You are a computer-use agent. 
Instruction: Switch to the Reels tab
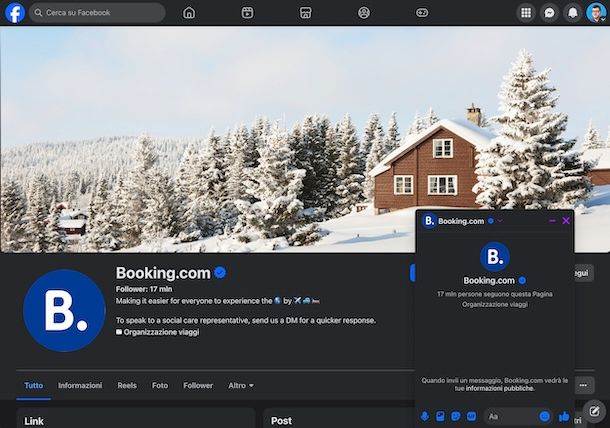tap(127, 385)
